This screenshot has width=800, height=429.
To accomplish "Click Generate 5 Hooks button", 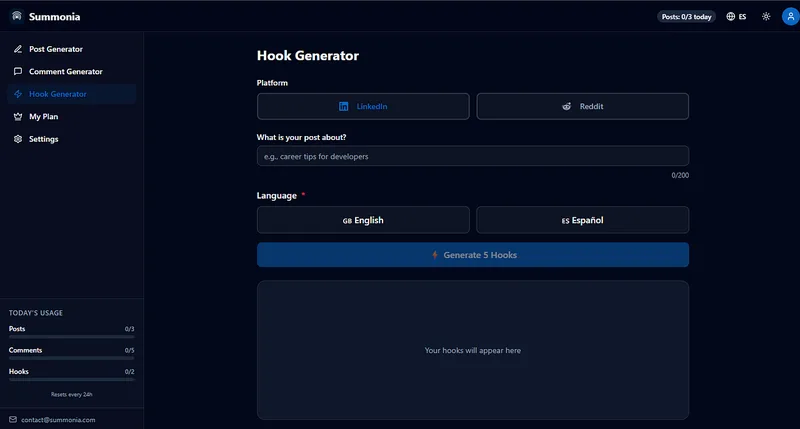I will (473, 255).
